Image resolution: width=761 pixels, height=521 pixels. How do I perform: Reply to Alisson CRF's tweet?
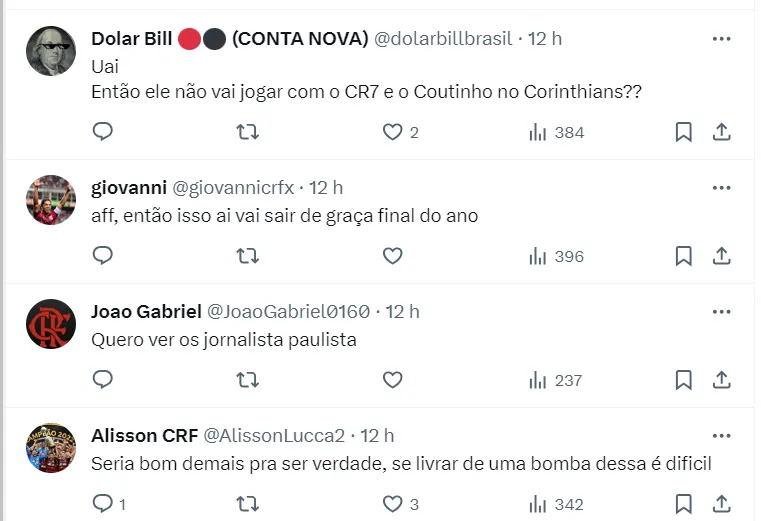tap(103, 504)
